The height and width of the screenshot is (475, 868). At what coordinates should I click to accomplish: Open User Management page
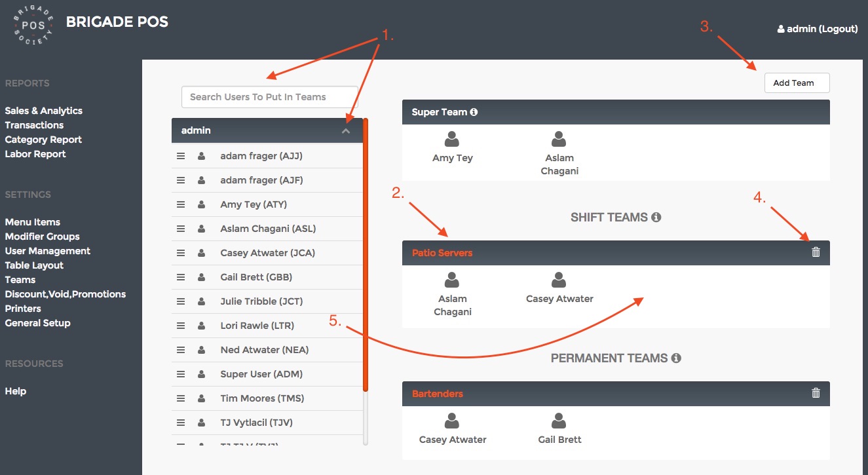pyautogui.click(x=48, y=251)
